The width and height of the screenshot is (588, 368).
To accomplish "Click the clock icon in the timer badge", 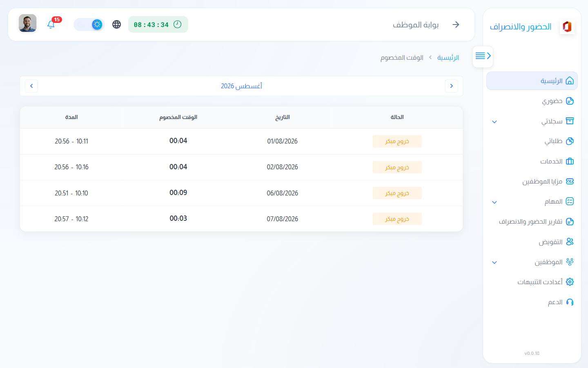I will (x=177, y=25).
